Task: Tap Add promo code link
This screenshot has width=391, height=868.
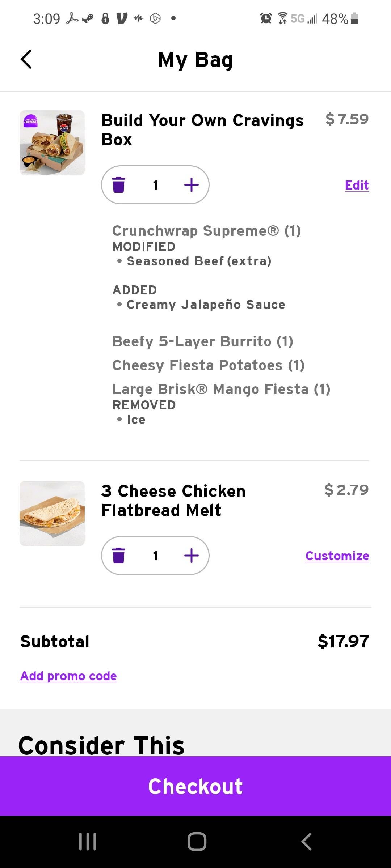Action: [x=68, y=676]
